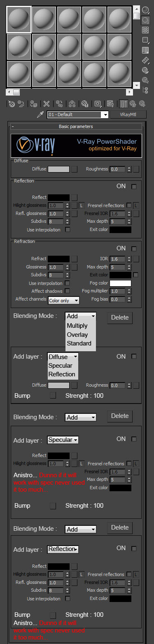
Task: Click the VRayMtl material type button
Action: pos(128,115)
